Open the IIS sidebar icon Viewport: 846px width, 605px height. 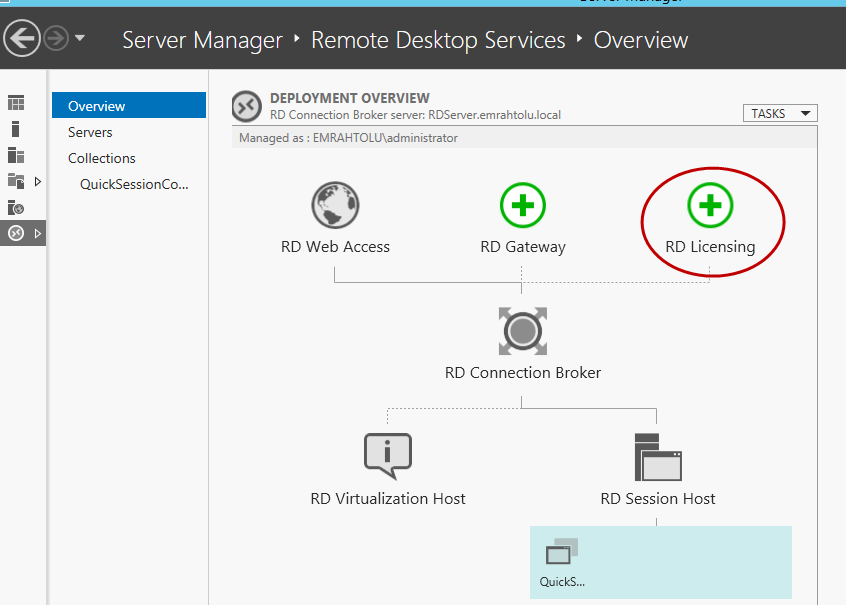click(x=16, y=207)
